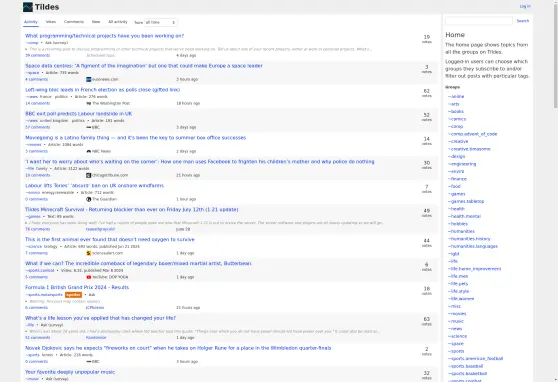Click the orange spoiler tag on Formula 1
This screenshot has height=382, width=558.
click(73, 295)
